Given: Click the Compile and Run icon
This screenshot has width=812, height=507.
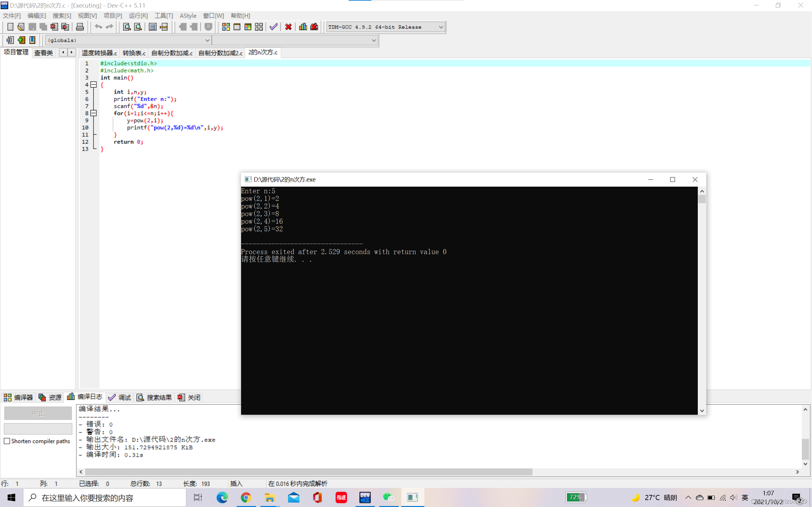Looking at the screenshot, I should pos(248,27).
